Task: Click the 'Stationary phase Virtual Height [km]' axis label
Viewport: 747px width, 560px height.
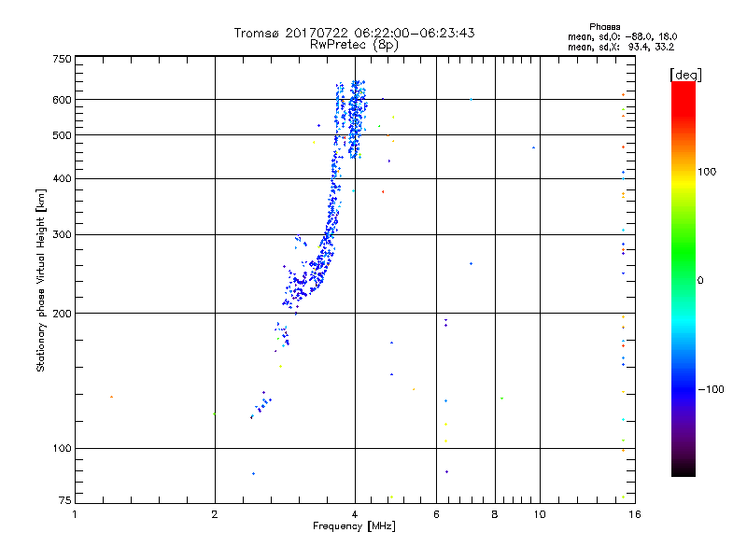Action: (x=41, y=281)
